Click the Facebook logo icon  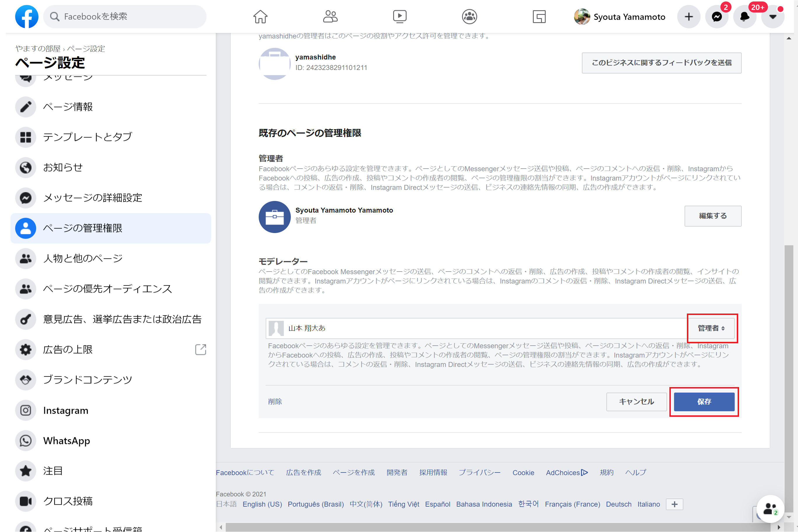click(27, 17)
